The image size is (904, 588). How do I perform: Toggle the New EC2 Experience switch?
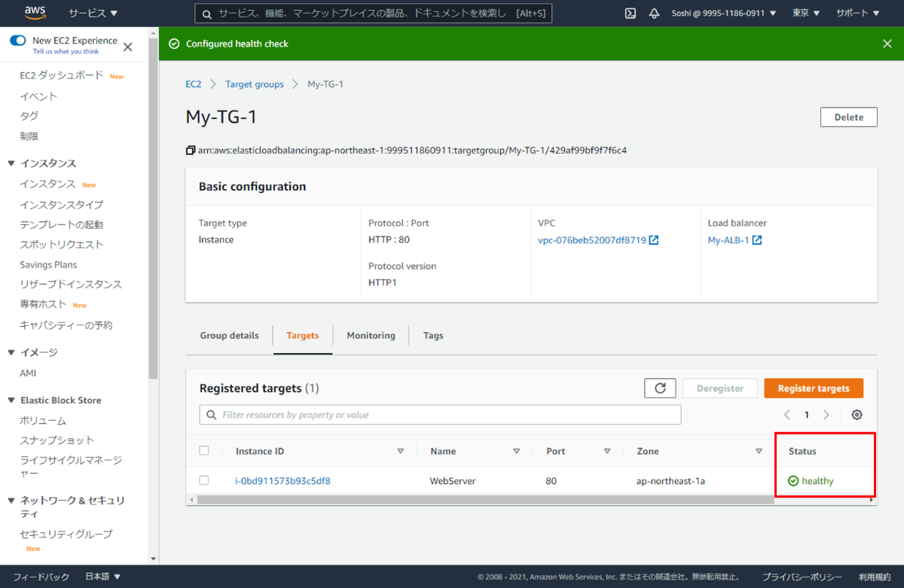pyautogui.click(x=18, y=41)
